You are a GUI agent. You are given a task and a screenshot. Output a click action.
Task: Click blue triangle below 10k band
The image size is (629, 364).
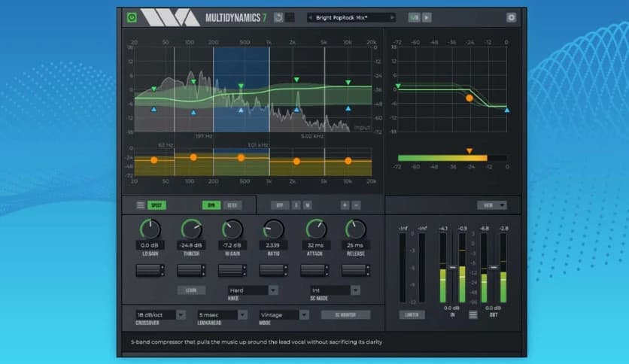[x=348, y=108]
